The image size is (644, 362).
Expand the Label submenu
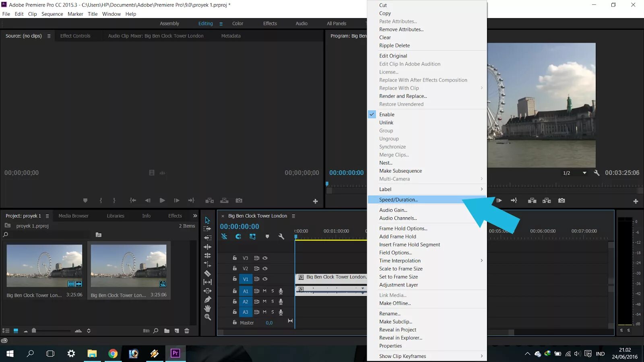click(427, 189)
